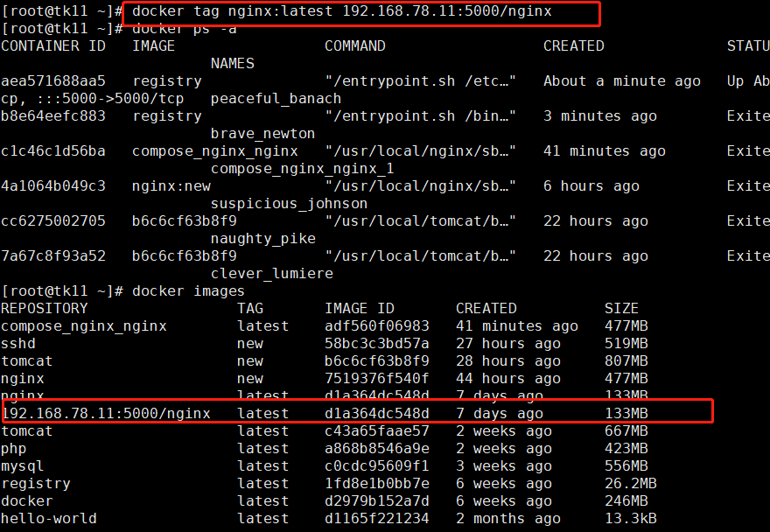Click image ID d1a364dc548d in registry-tagged nginx row

376,414
